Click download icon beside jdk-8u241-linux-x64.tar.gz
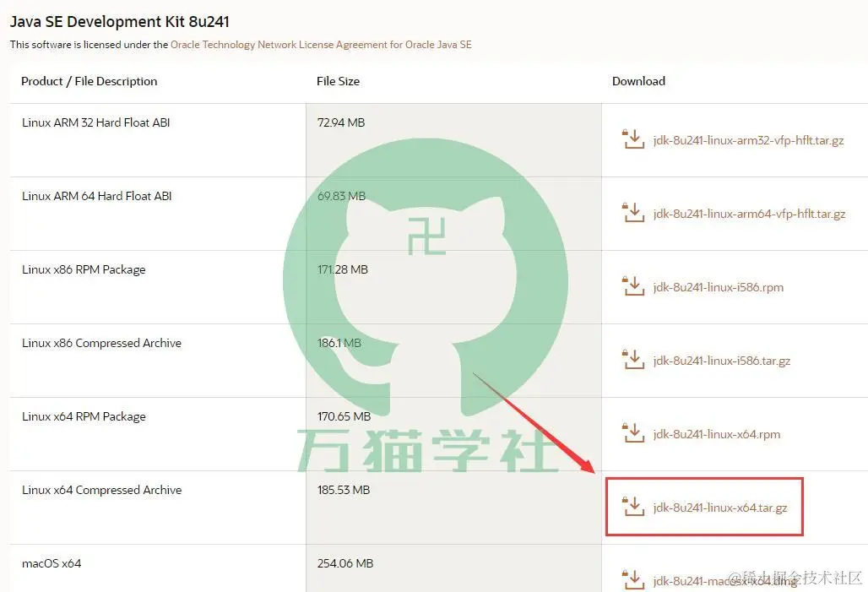 click(633, 507)
